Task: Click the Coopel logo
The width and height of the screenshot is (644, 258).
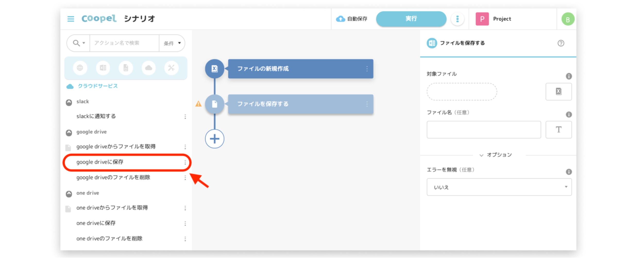Action: pos(99,19)
